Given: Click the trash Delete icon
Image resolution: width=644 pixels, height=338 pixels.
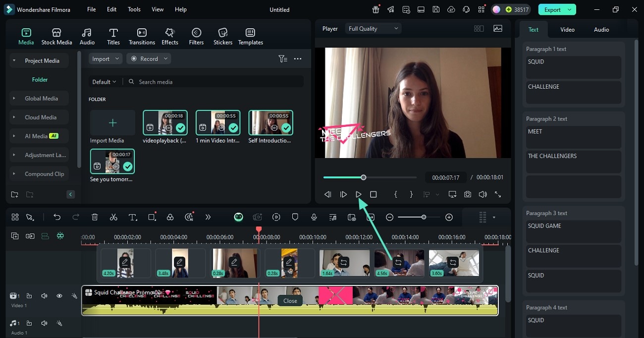Looking at the screenshot, I should pyautogui.click(x=95, y=217).
